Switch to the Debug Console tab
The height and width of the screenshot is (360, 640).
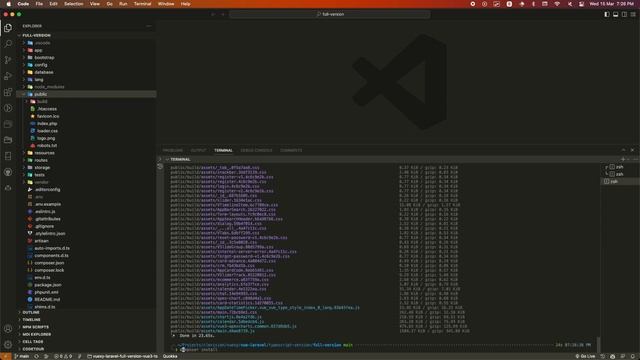256,150
